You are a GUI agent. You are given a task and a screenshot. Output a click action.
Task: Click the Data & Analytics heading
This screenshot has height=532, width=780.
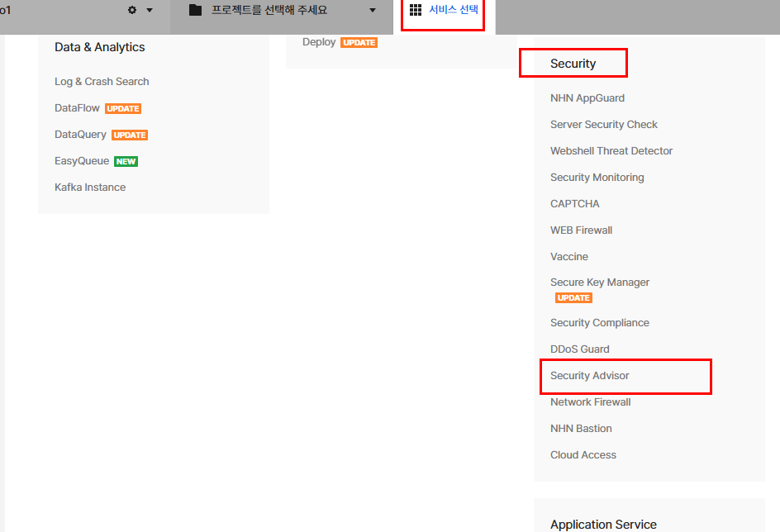[x=99, y=47]
